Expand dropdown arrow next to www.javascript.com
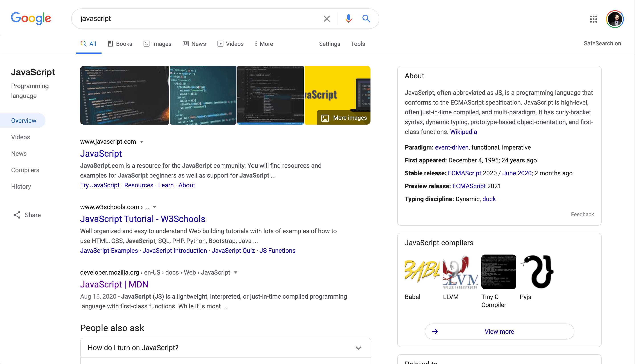 (x=142, y=142)
